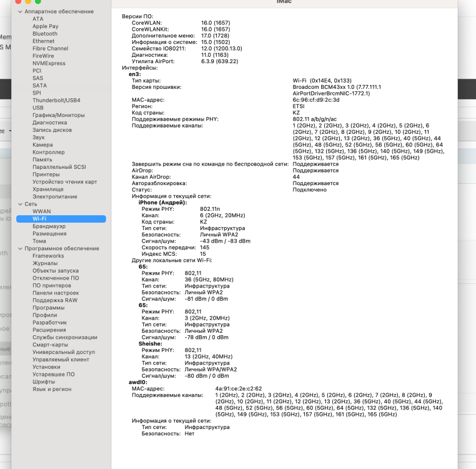Open SATA entry

pyautogui.click(x=39, y=86)
